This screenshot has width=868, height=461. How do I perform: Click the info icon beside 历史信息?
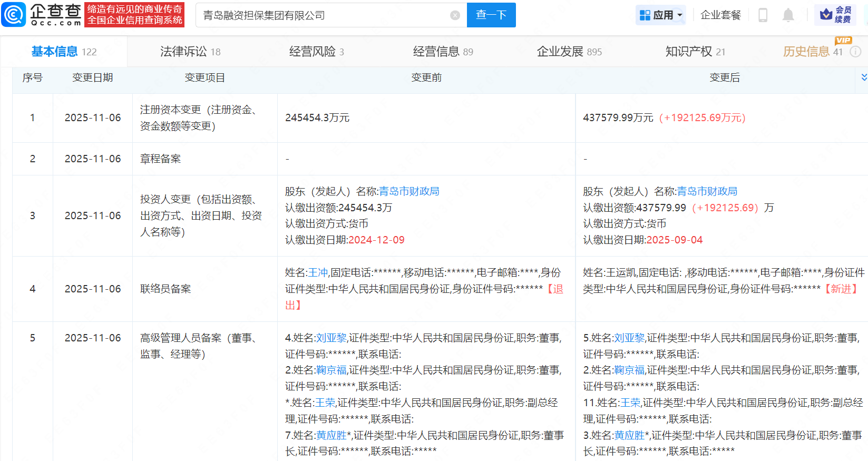[x=856, y=52]
